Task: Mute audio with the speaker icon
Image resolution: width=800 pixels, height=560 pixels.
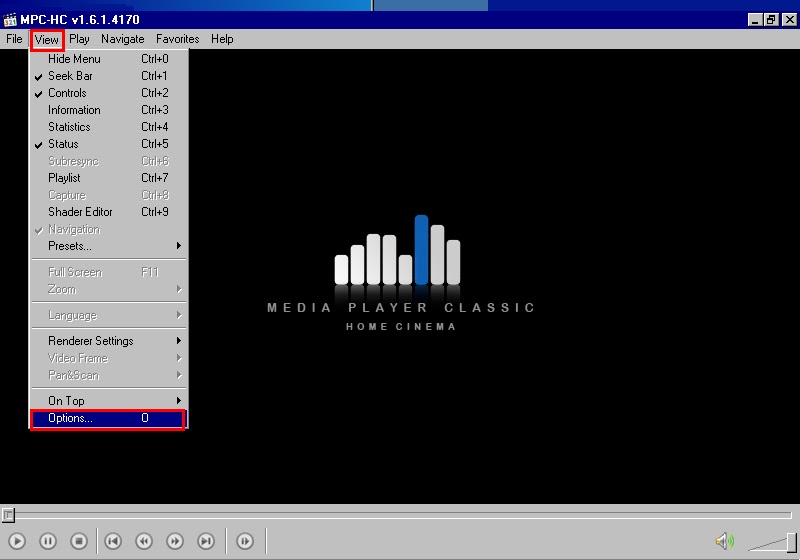Action: point(724,541)
